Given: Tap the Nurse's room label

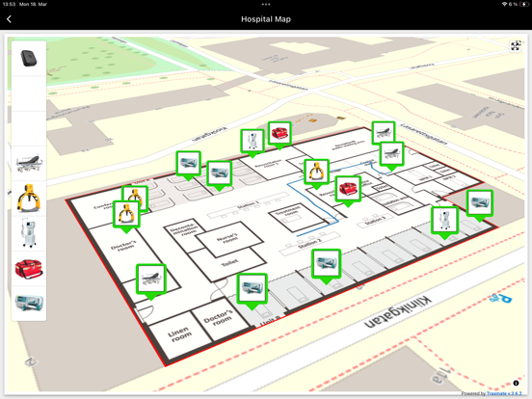Looking at the screenshot, I should tap(227, 237).
